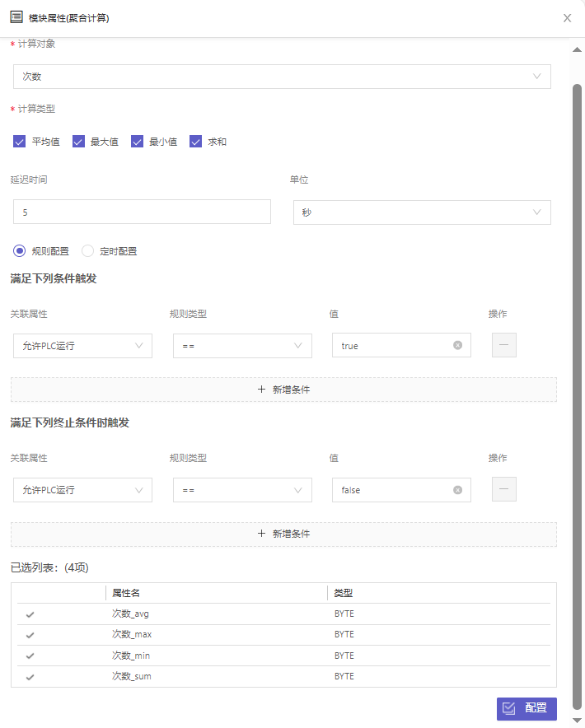Open the 计算对象 dropdown showing 次数
Image resolution: width=585 pixels, height=728 pixels.
(x=282, y=77)
